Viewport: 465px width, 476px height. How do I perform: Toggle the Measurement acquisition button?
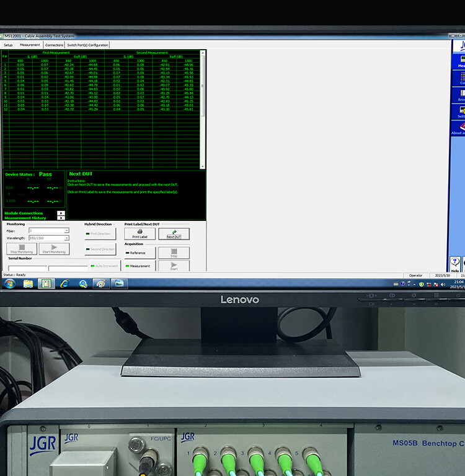point(139,266)
